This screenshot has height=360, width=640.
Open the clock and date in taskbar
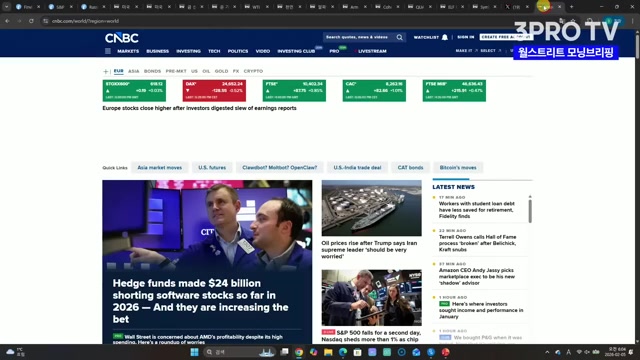(x=617, y=352)
